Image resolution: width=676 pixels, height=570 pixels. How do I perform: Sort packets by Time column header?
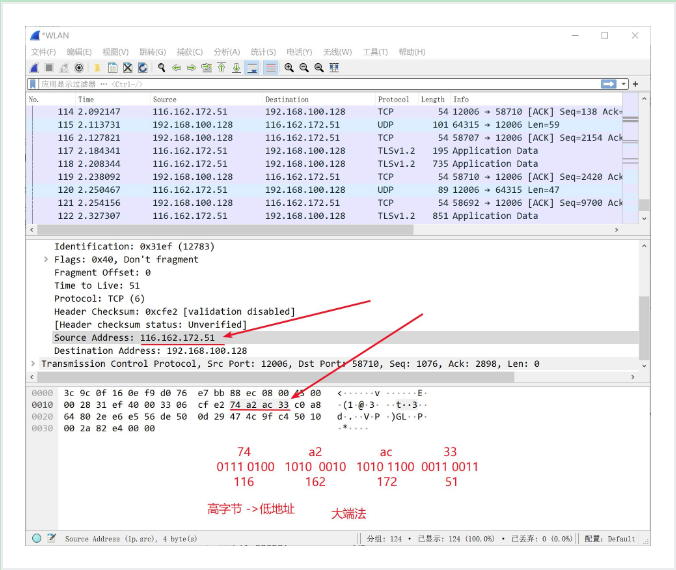[x=113, y=99]
